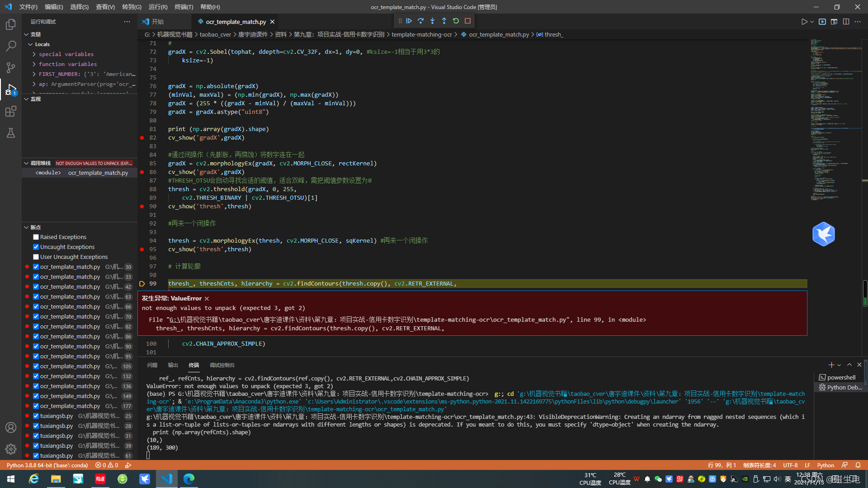This screenshot has height=488, width=868.
Task: Change UTF-8 encoding in status bar
Action: point(790,465)
